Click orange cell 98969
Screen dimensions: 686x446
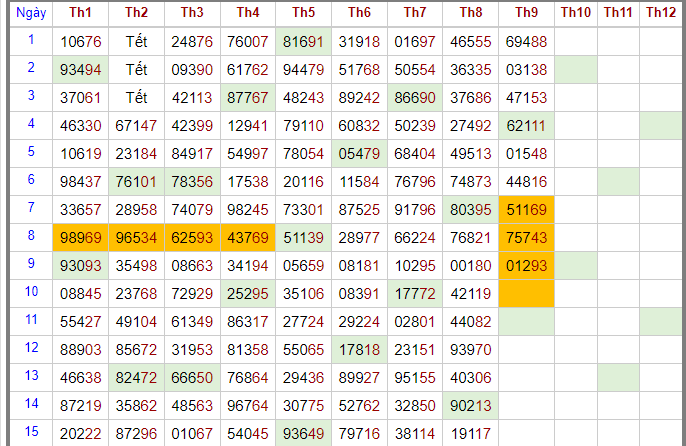pyautogui.click(x=81, y=237)
